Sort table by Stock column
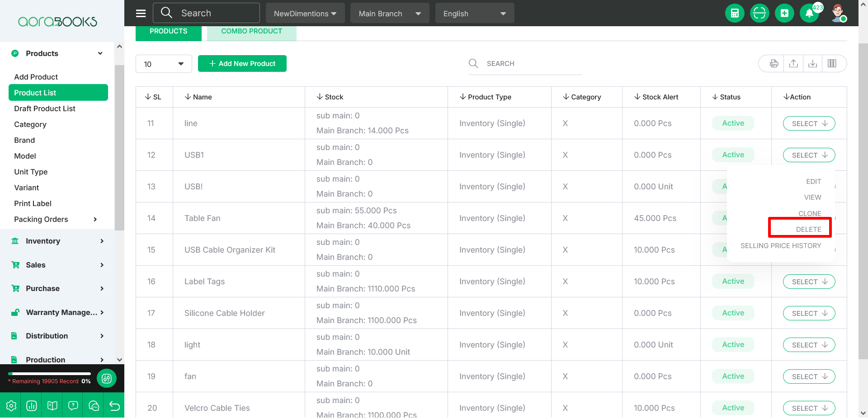 [x=330, y=97]
